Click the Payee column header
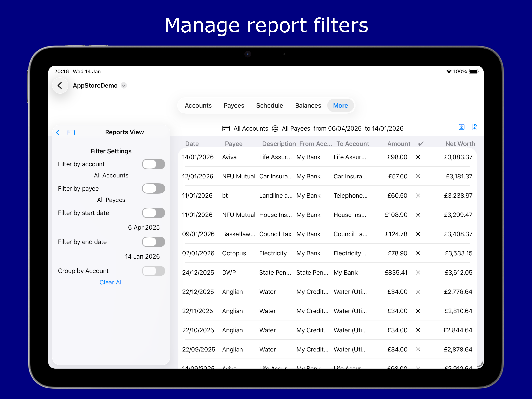The width and height of the screenshot is (532, 399). [234, 144]
